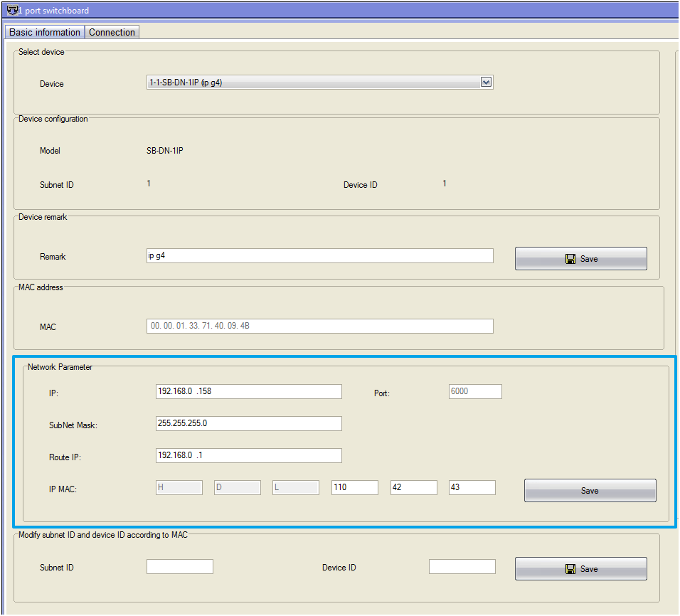This screenshot has height=616, width=680.
Task: Click the IP MAC field containing 43
Action: coord(472,487)
